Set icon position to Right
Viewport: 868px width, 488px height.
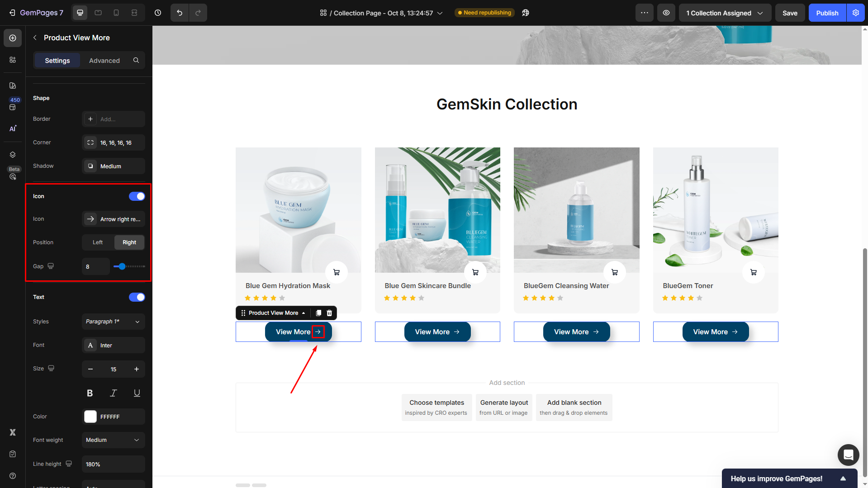tap(129, 242)
